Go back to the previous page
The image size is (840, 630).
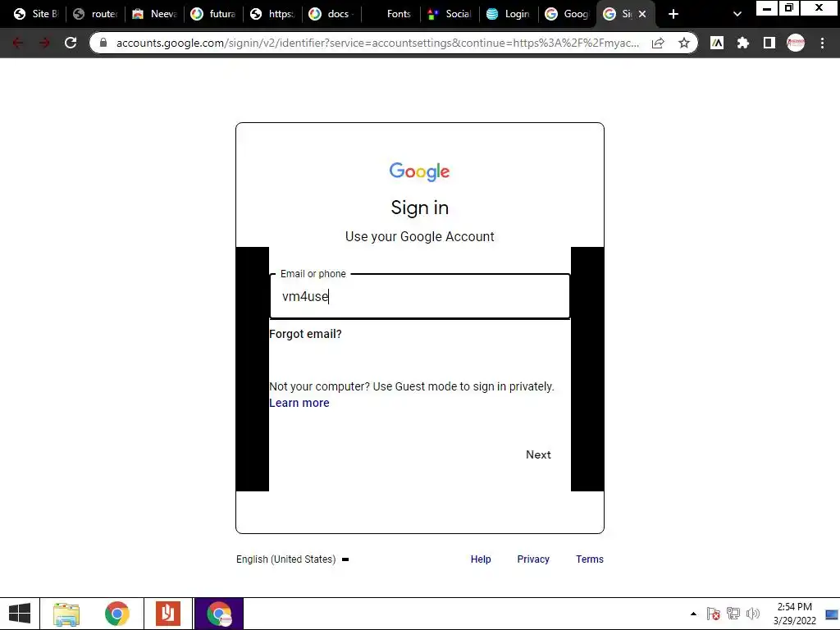click(18, 43)
